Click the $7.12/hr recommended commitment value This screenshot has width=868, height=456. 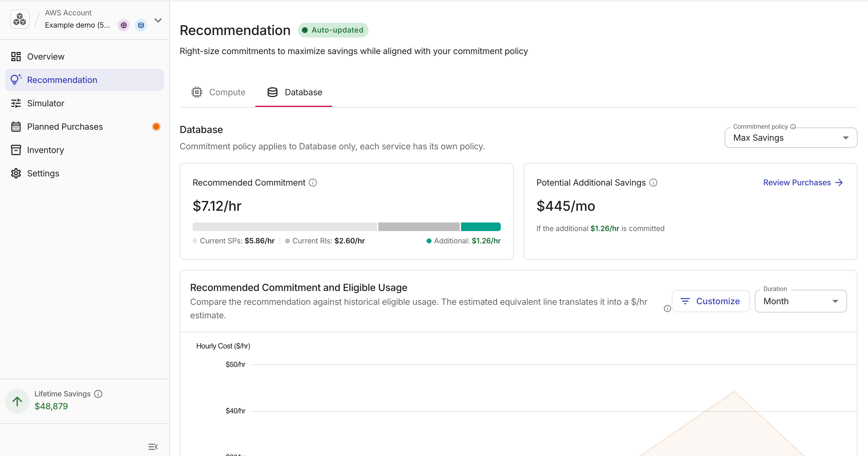point(217,206)
